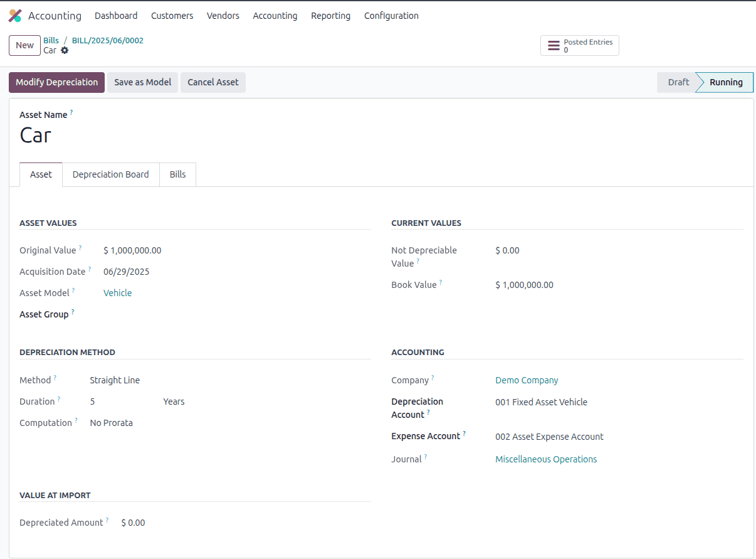Open the Configuration menu
The height and width of the screenshot is (559, 756).
tap(391, 16)
